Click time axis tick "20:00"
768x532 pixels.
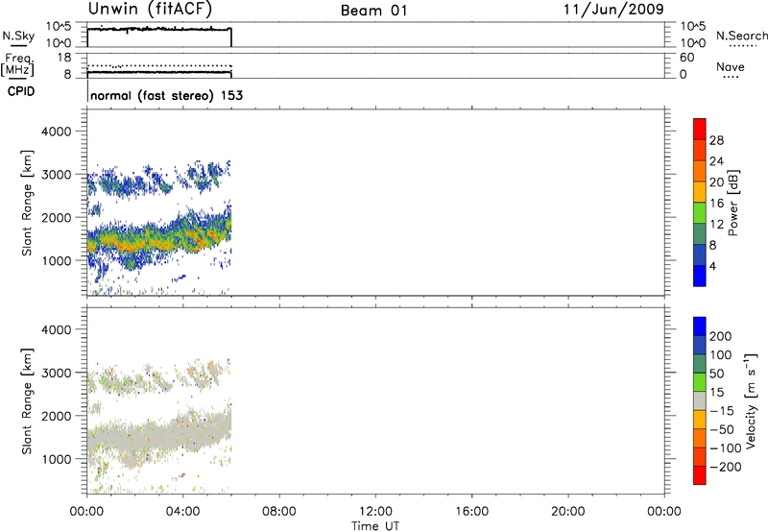coord(568,512)
